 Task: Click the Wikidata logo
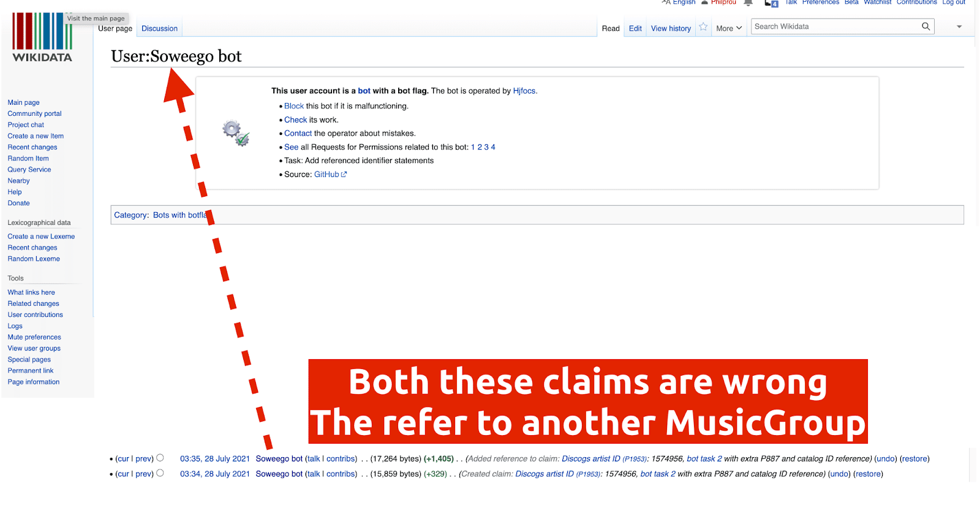point(42,37)
